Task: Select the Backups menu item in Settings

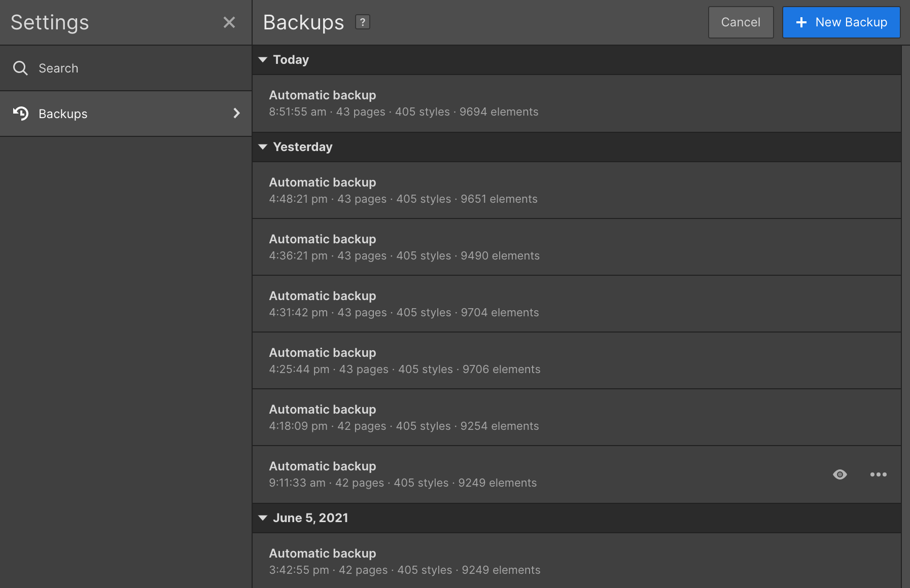Action: [126, 114]
